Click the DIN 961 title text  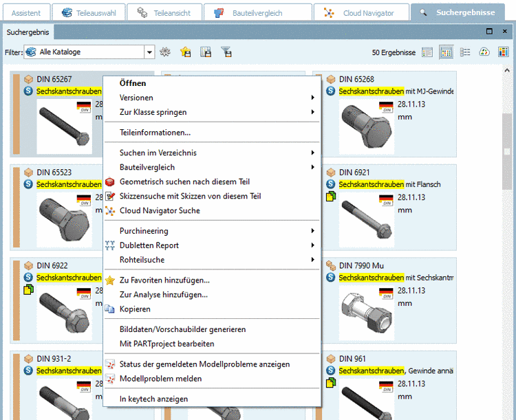pos(352,359)
